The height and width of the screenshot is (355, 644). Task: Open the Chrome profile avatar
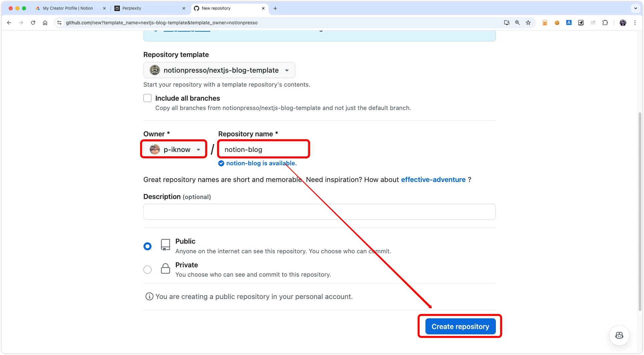click(x=623, y=23)
